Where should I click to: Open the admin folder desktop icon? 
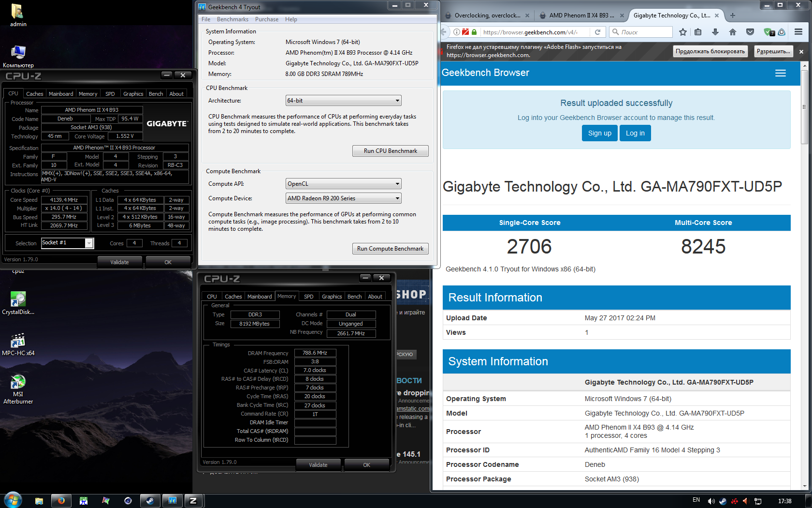[x=18, y=15]
